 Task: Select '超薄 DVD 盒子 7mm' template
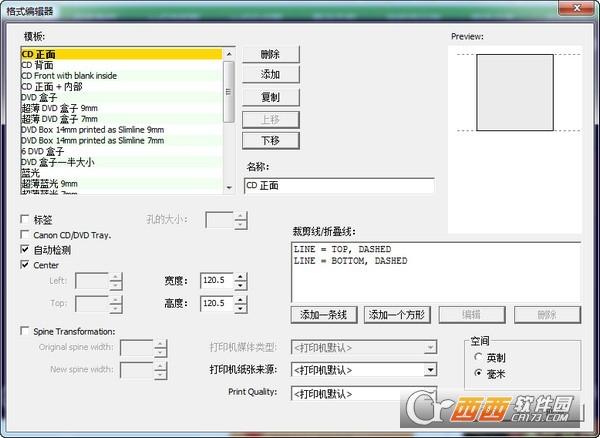(x=121, y=119)
